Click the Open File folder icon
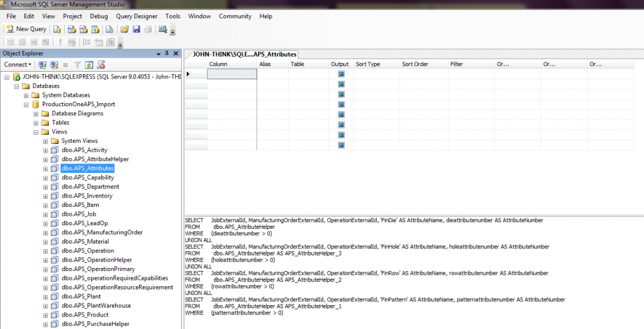This screenshot has height=329, width=644. [125, 29]
